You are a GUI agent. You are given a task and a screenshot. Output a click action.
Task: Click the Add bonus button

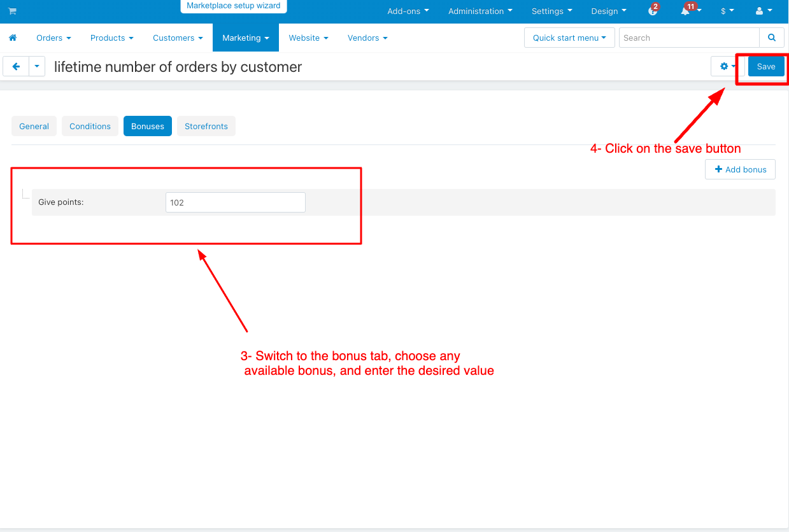point(740,169)
